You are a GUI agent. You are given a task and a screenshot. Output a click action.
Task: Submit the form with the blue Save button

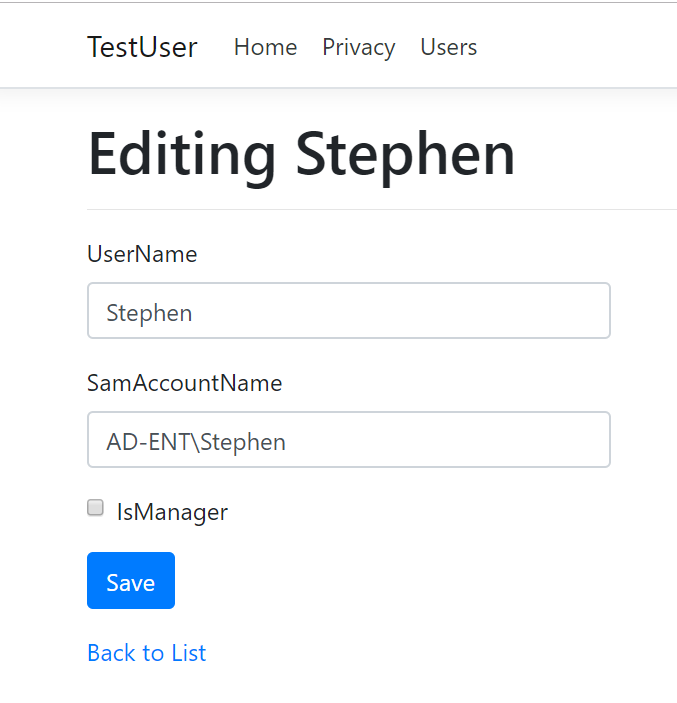[131, 581]
